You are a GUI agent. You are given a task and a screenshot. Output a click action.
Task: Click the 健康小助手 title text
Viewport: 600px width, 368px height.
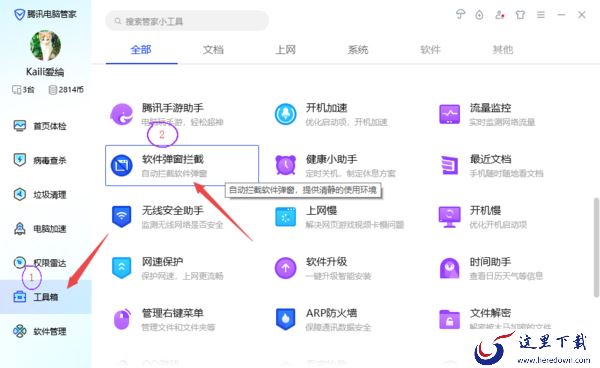(331, 159)
